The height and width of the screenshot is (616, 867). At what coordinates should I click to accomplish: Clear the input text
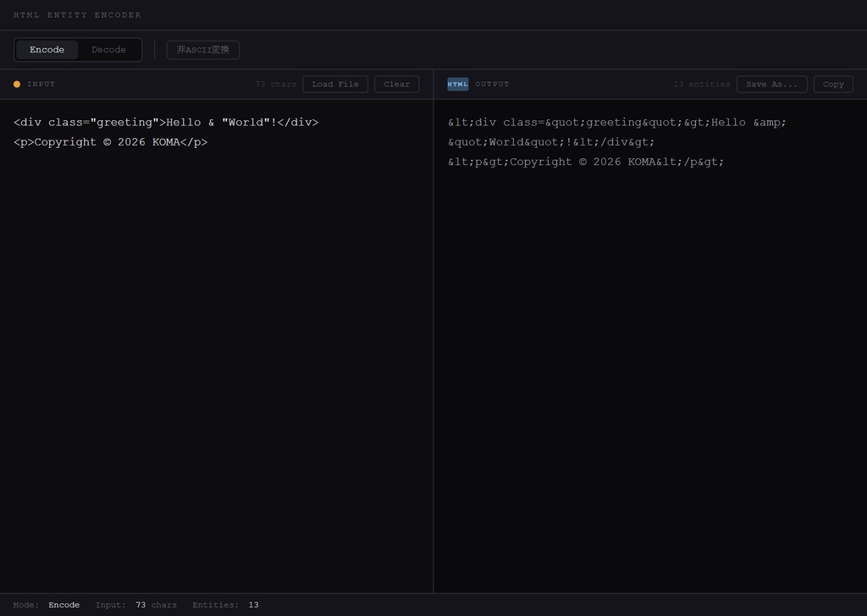tap(396, 84)
